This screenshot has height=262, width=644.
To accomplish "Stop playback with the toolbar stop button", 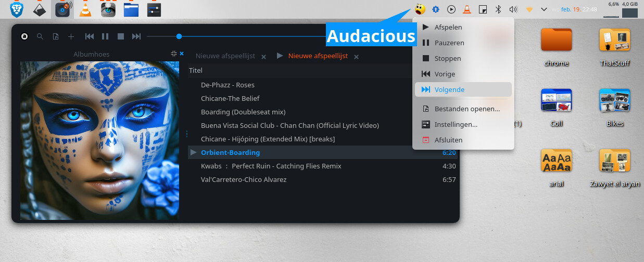I will pyautogui.click(x=121, y=36).
